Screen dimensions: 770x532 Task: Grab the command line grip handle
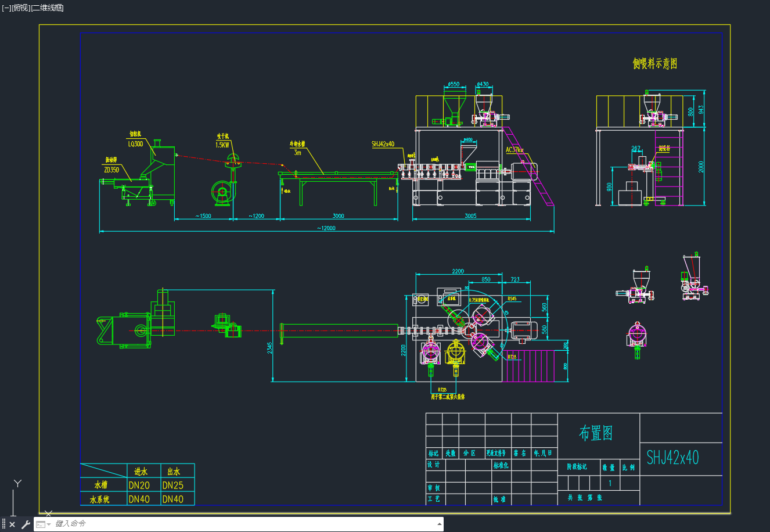click(x=4, y=524)
